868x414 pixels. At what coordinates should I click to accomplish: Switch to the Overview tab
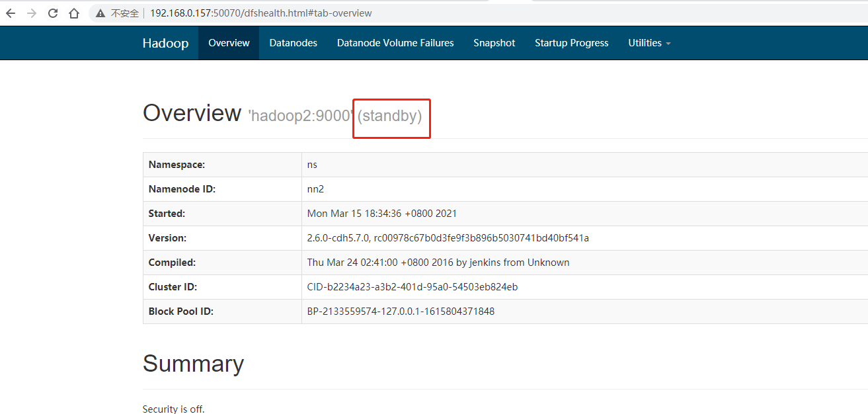pos(229,43)
